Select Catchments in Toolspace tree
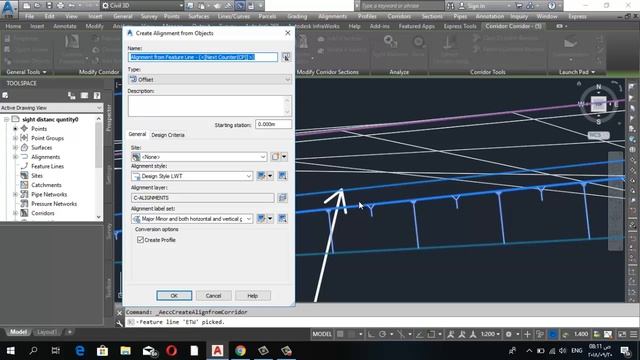The height and width of the screenshot is (360, 640). [46, 185]
